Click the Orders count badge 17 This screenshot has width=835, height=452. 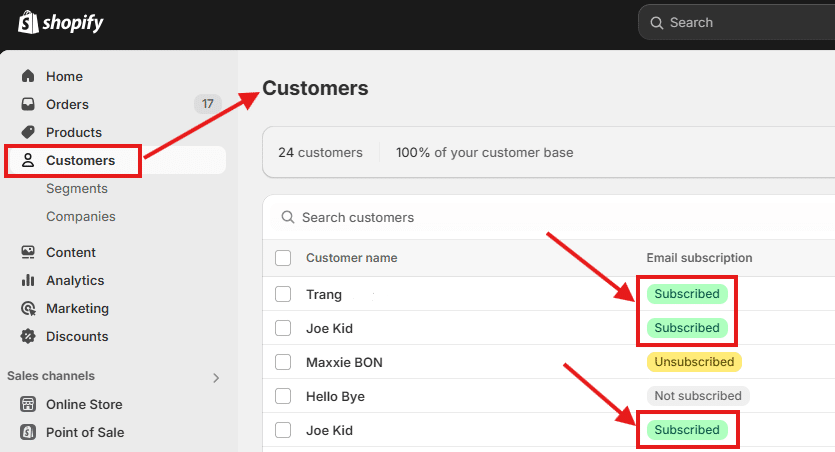[207, 104]
